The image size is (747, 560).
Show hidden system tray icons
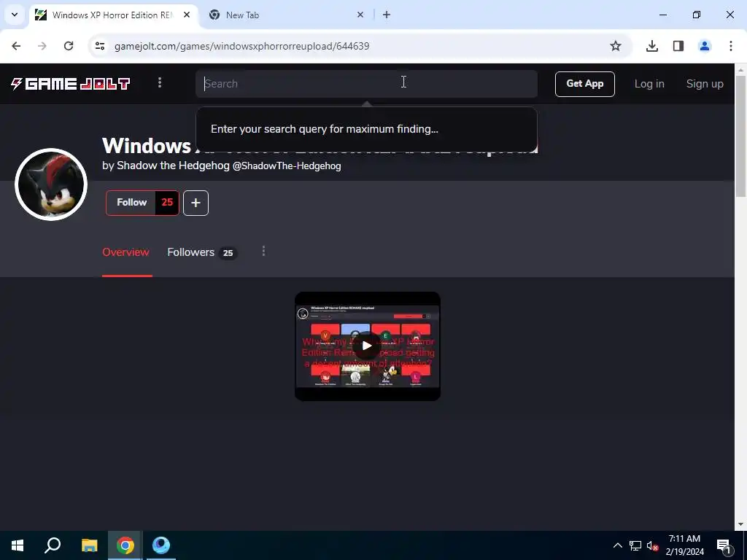[617, 545]
